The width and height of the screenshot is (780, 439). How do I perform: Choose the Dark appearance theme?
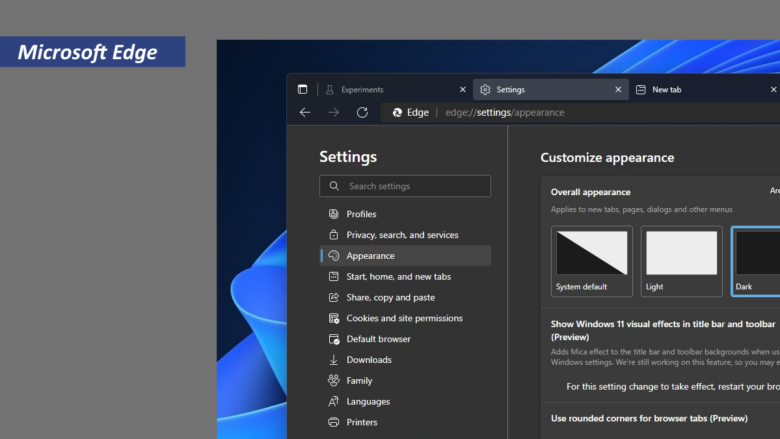click(756, 262)
